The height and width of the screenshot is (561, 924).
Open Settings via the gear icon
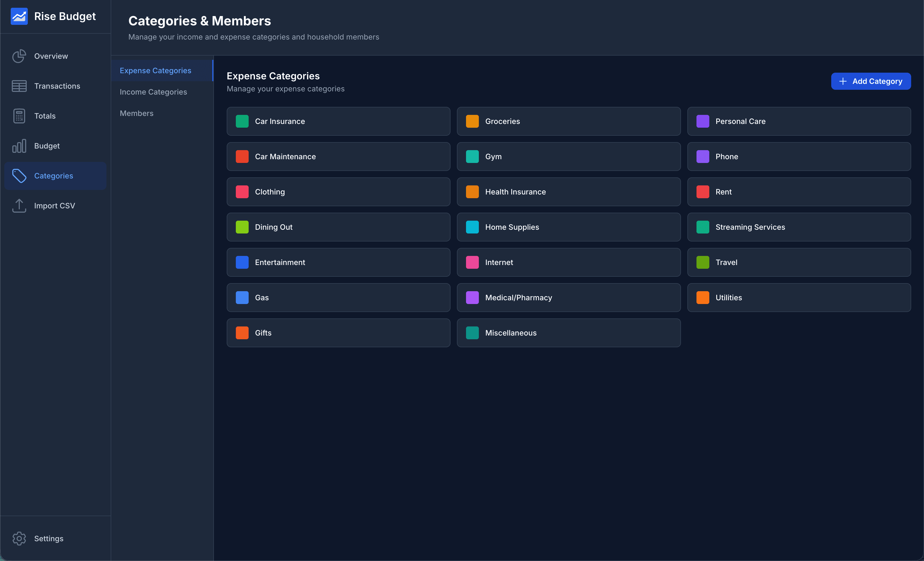click(x=19, y=539)
